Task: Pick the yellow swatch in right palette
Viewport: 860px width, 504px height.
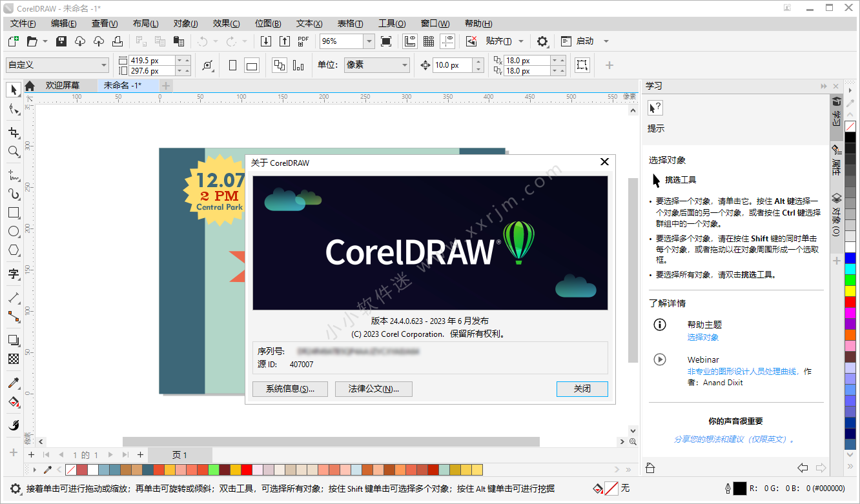Action: pos(850,291)
